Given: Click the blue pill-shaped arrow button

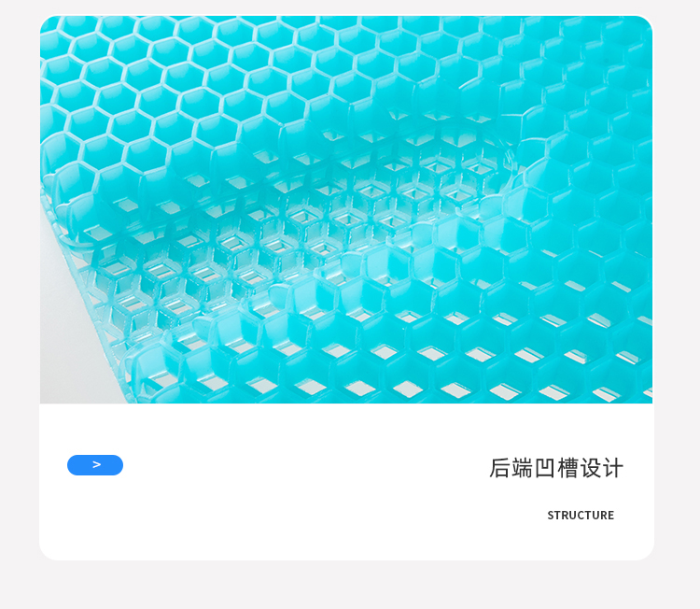Looking at the screenshot, I should tap(95, 465).
